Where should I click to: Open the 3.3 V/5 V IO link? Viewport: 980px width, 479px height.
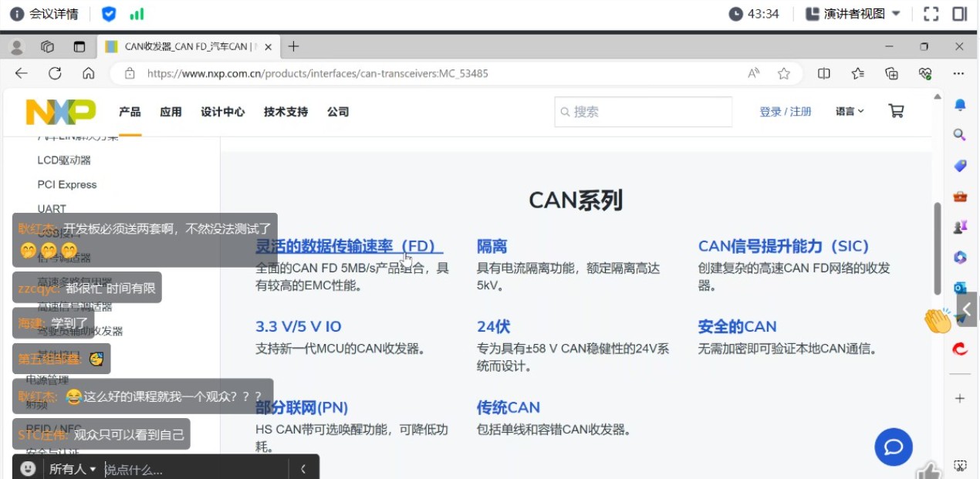tap(298, 326)
